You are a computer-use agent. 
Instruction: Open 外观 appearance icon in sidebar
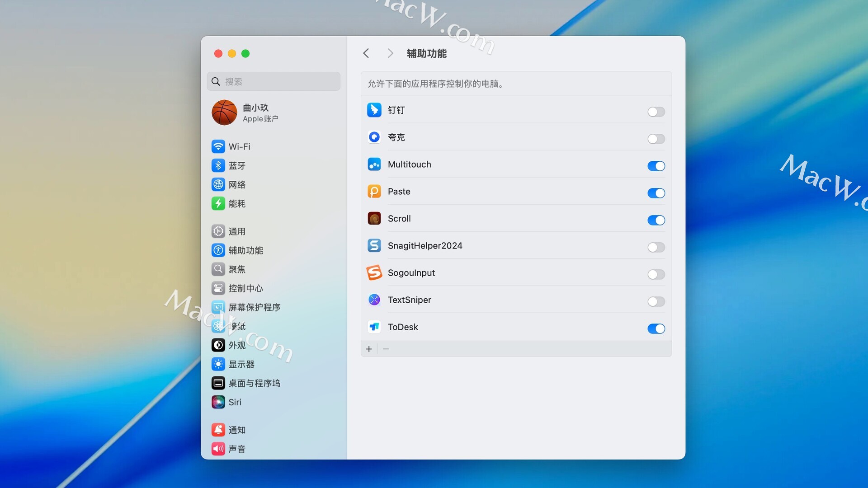coord(218,345)
